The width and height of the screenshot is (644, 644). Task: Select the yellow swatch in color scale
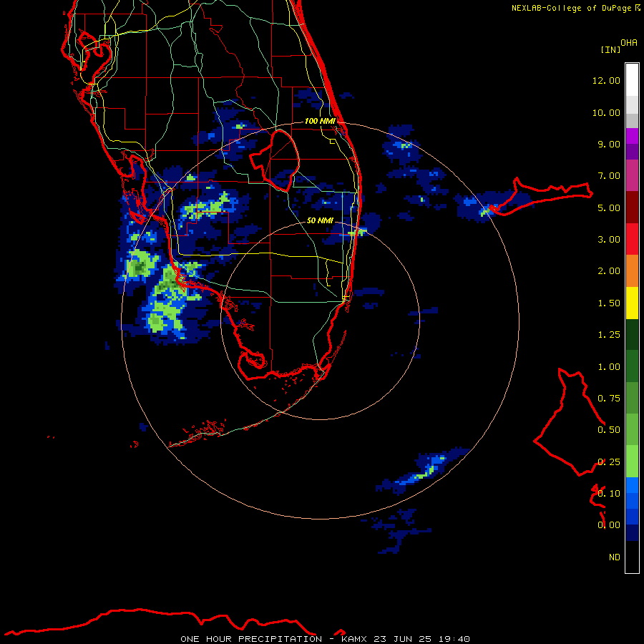point(632,303)
